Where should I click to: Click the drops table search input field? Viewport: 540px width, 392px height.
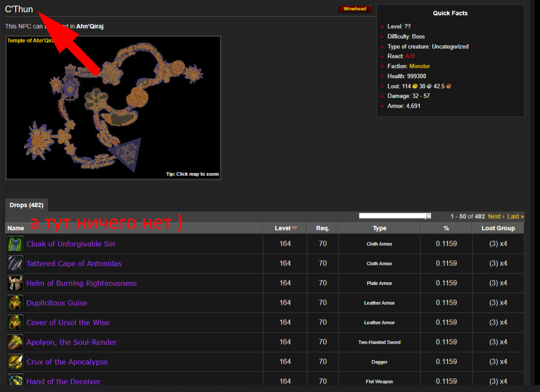coord(391,216)
